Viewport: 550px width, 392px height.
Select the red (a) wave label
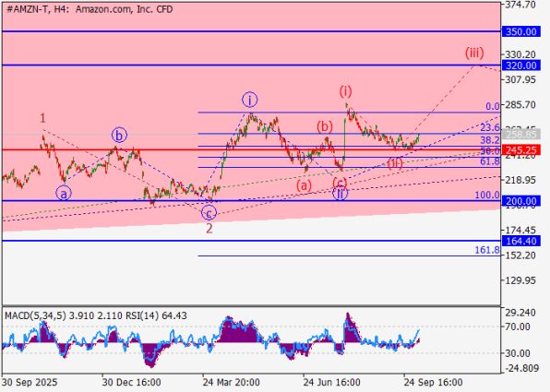304,185
